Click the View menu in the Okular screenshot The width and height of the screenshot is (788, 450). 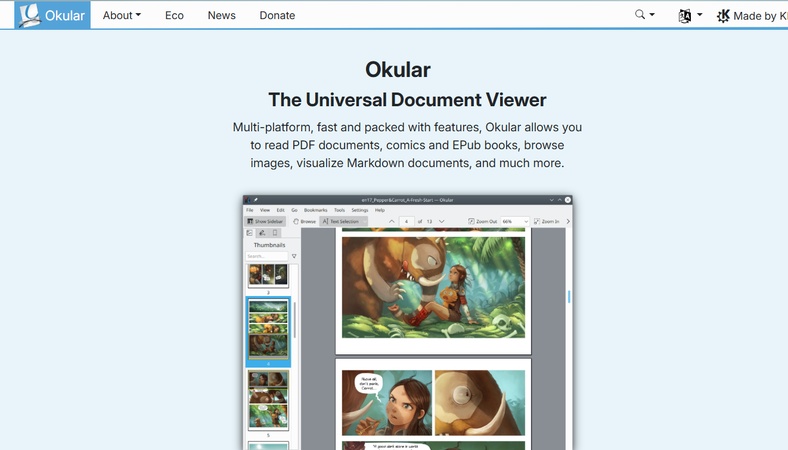tap(265, 210)
